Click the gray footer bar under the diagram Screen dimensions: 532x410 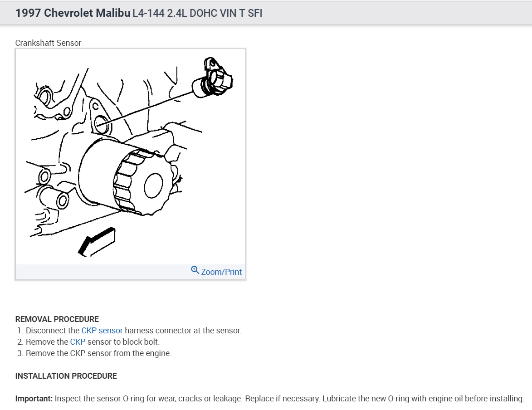[x=130, y=272]
